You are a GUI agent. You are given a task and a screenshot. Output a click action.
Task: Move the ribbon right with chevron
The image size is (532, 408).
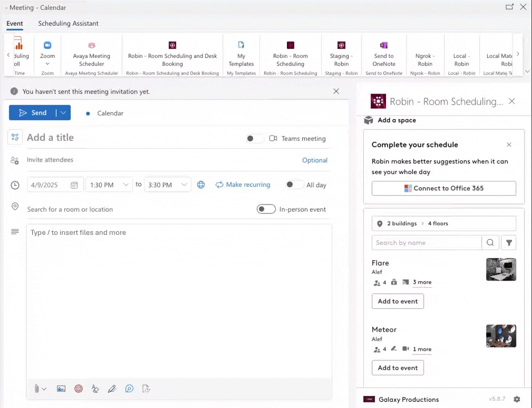pyautogui.click(x=518, y=54)
